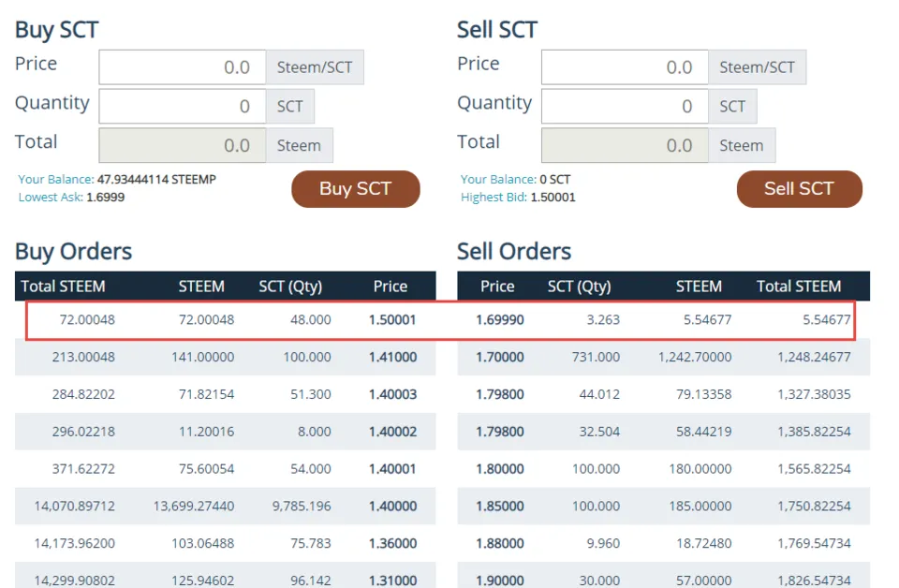Focus the Sell SCT Price input field
The width and height of the screenshot is (899, 588).
pyautogui.click(x=625, y=67)
